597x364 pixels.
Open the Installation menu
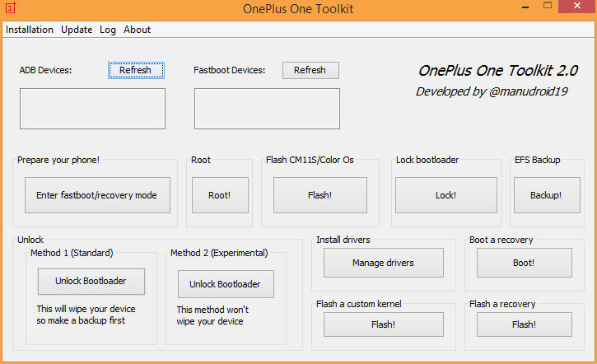click(x=30, y=30)
